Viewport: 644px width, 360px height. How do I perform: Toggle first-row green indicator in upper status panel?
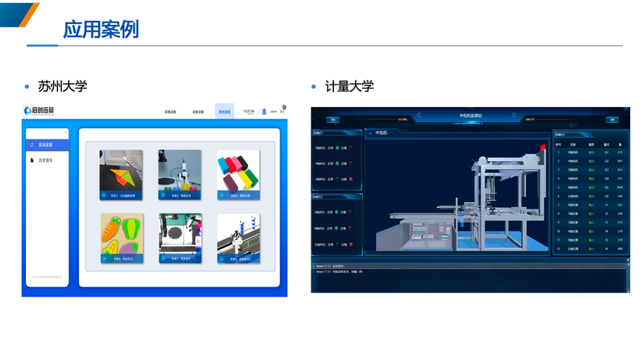(x=337, y=148)
